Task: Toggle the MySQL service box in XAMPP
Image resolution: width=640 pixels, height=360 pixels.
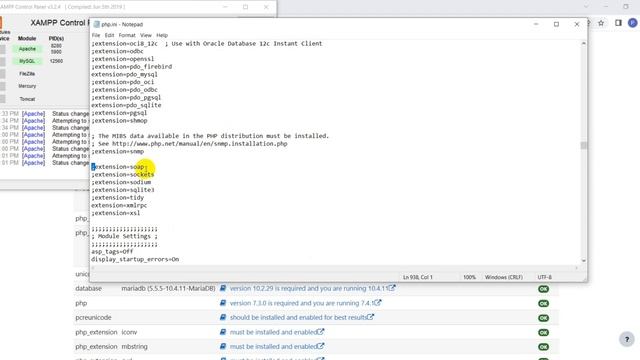Action: [x=2, y=62]
